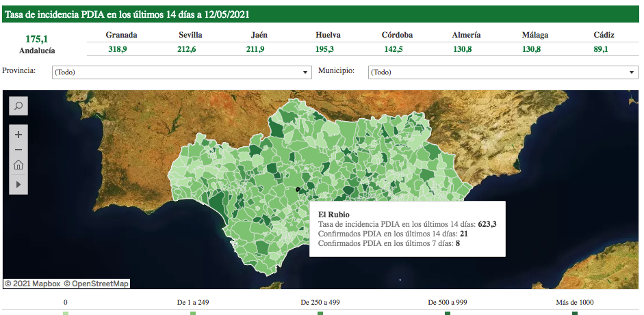Click the Municipio dropdown arrow

click(x=632, y=72)
